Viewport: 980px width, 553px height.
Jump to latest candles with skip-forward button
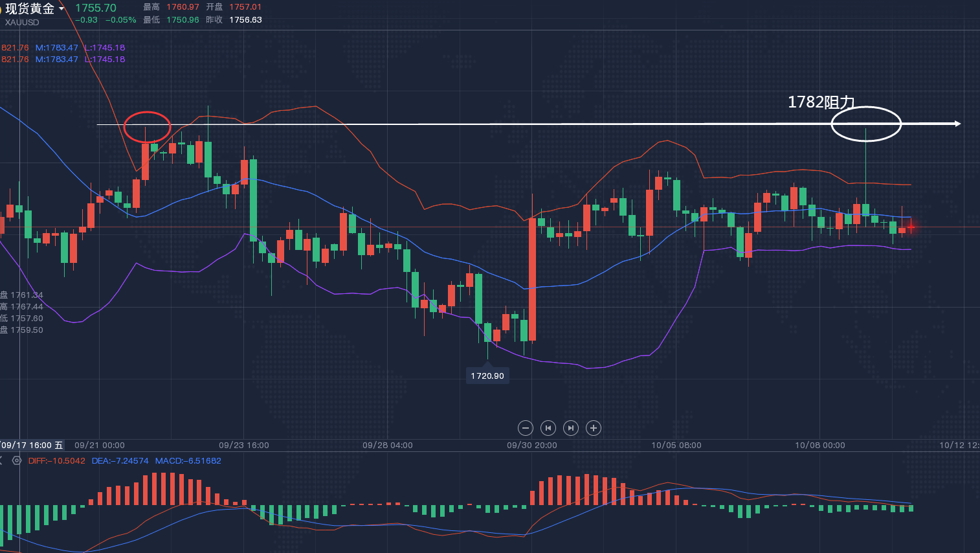coord(570,428)
